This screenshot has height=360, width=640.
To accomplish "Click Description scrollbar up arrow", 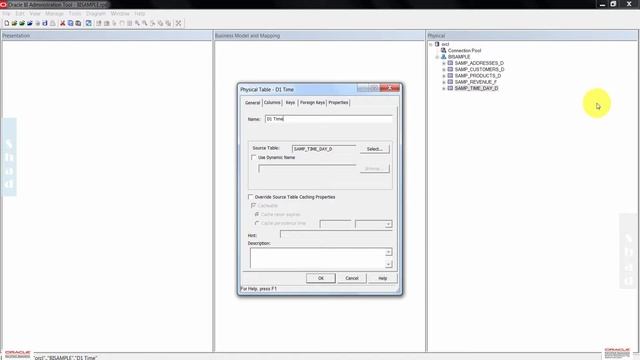I will 388,252.
